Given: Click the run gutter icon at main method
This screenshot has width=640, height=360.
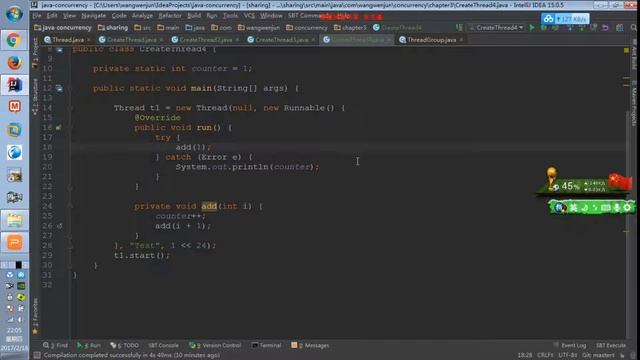Looking at the screenshot, I should pos(60,88).
